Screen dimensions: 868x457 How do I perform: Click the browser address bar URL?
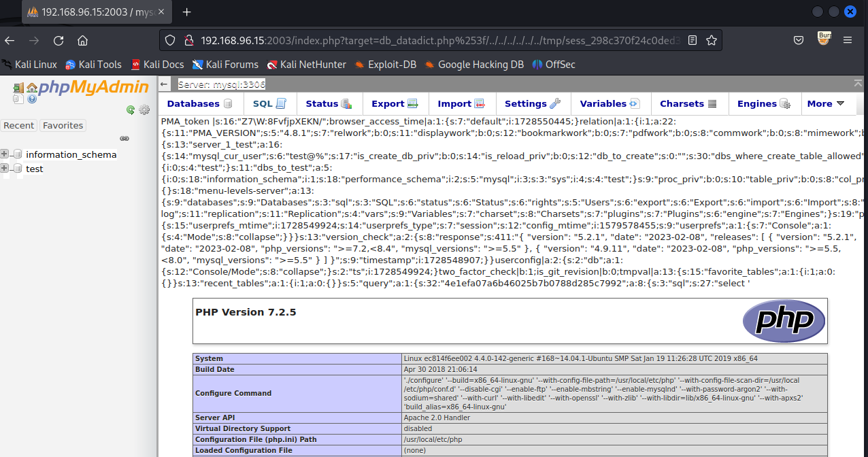[x=440, y=40]
